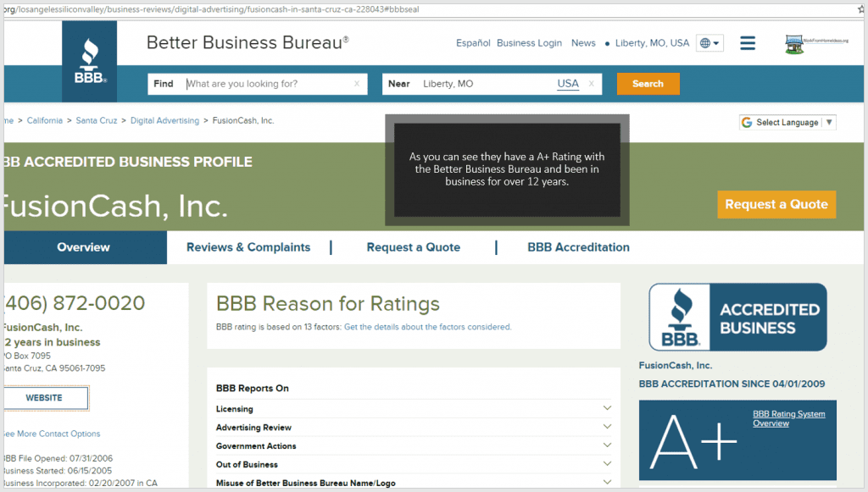The width and height of the screenshot is (868, 492).
Task: Expand the Out of Business row
Action: tap(414, 464)
